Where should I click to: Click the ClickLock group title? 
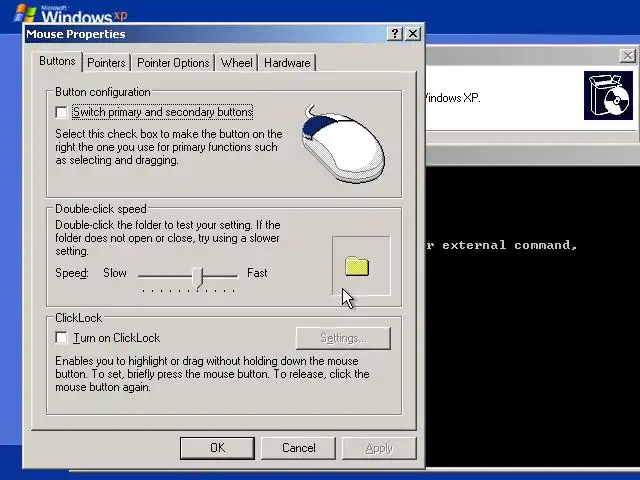click(x=78, y=318)
